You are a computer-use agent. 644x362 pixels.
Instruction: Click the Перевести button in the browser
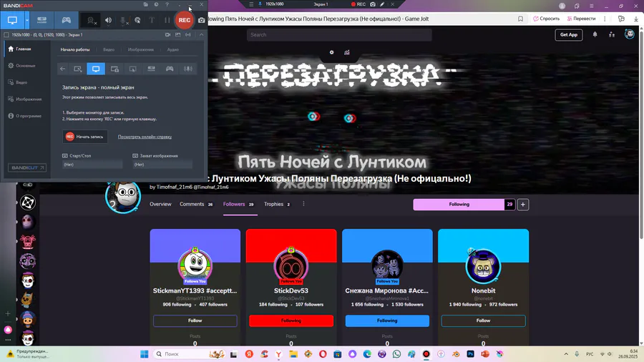coord(581,19)
